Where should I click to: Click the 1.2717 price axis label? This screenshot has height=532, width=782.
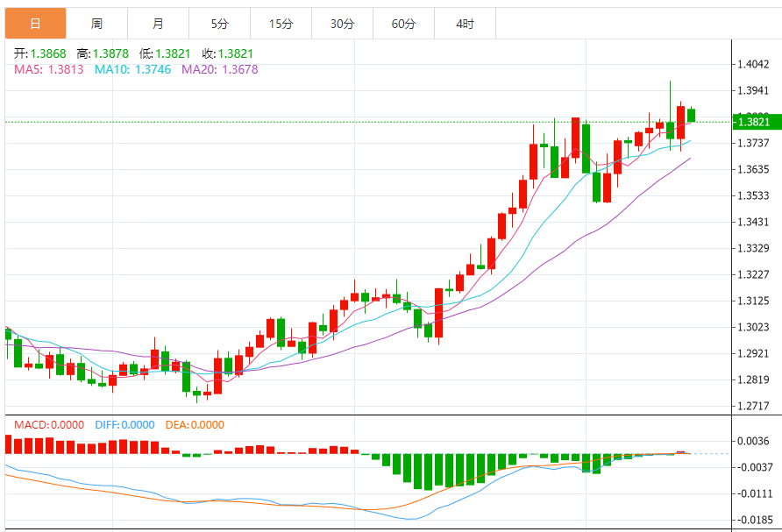[x=753, y=406]
